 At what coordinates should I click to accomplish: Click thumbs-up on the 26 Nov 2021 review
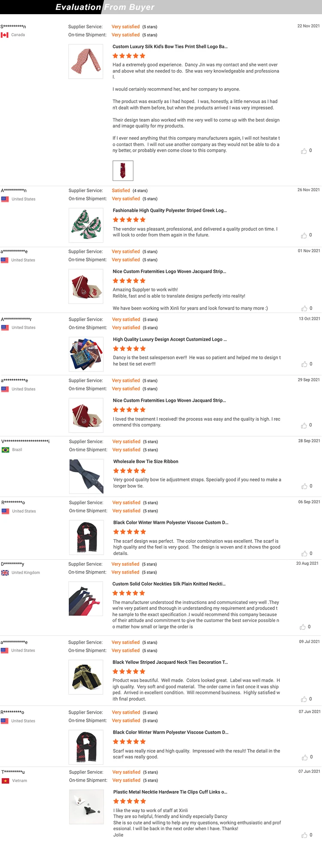[304, 236]
